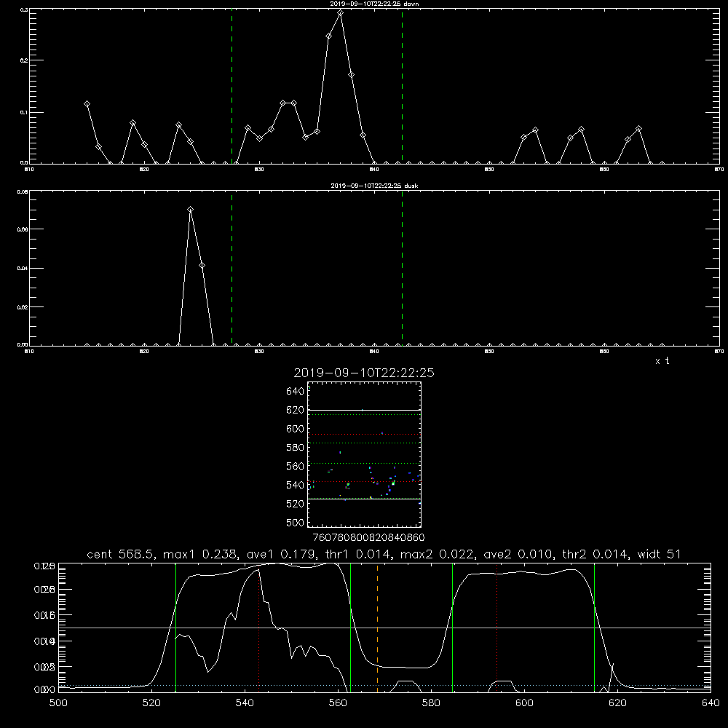728x728 pixels.
Task: Click the first dawn data diamond near 0.115
Action: coord(87,104)
